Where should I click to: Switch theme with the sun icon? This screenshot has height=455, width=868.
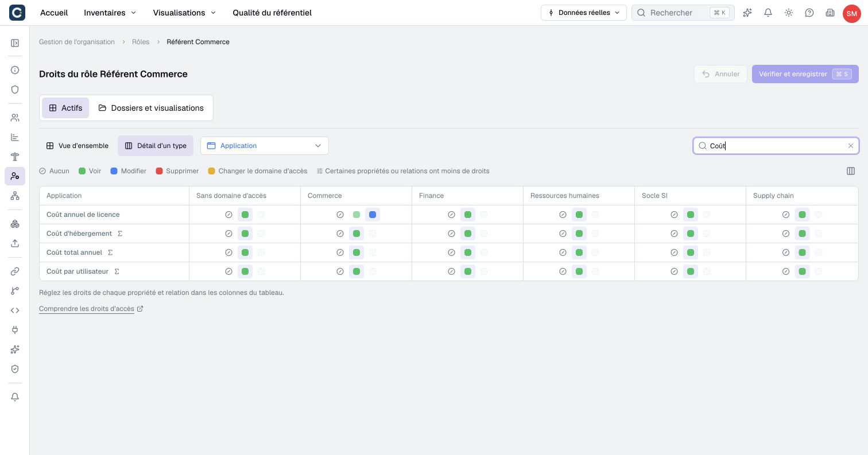789,13
